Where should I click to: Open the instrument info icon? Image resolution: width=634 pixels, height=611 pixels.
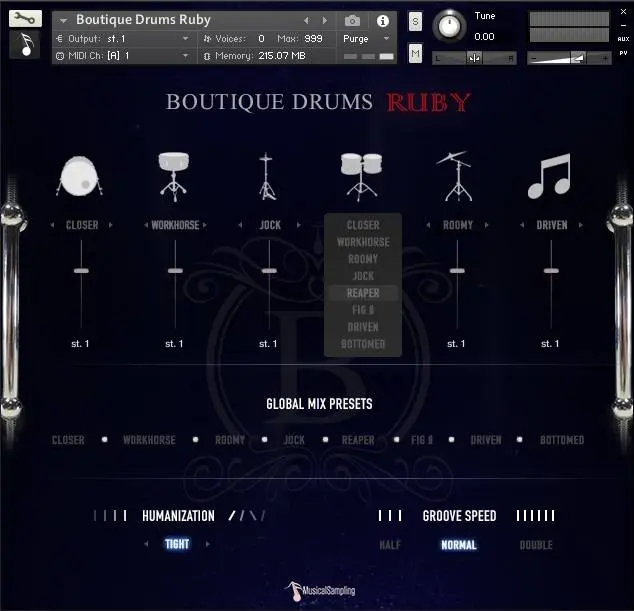tap(383, 21)
